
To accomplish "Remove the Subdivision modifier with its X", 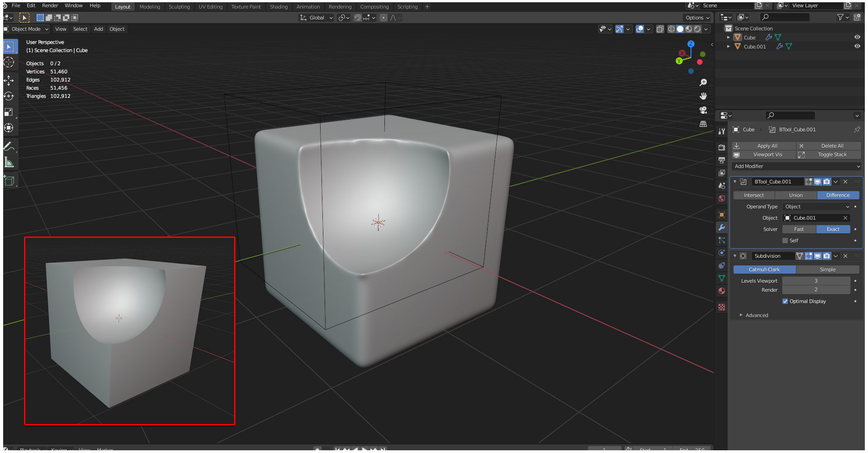I will point(845,256).
